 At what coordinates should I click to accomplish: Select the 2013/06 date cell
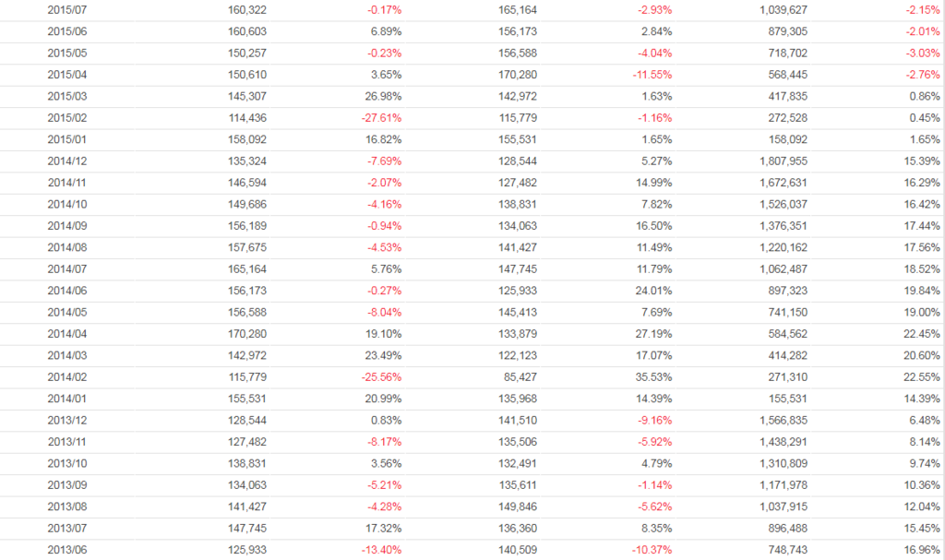point(66,550)
